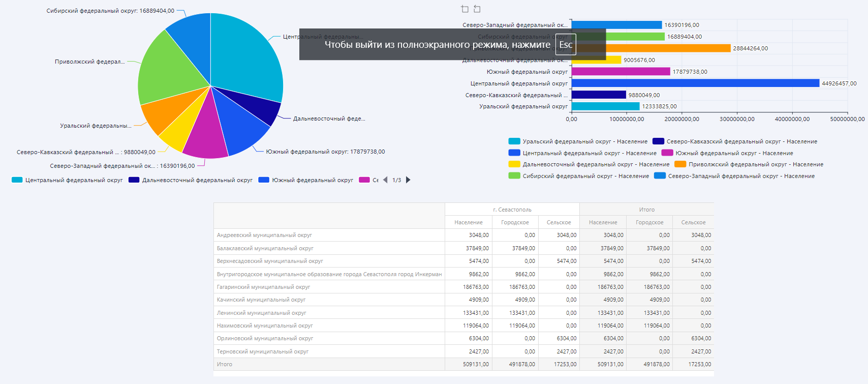Image resolution: width=868 pixels, height=384 pixels.
Task: Go to next pie legend page arrow
Action: click(x=408, y=180)
